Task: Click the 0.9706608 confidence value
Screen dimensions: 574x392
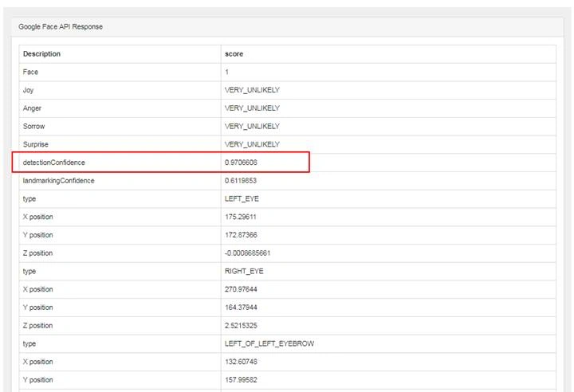Action: point(241,163)
